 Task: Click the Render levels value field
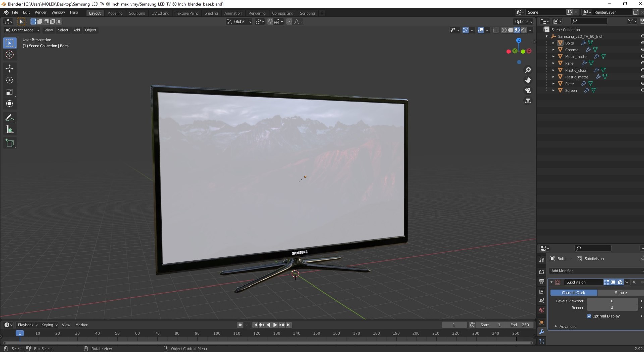pyautogui.click(x=612, y=308)
